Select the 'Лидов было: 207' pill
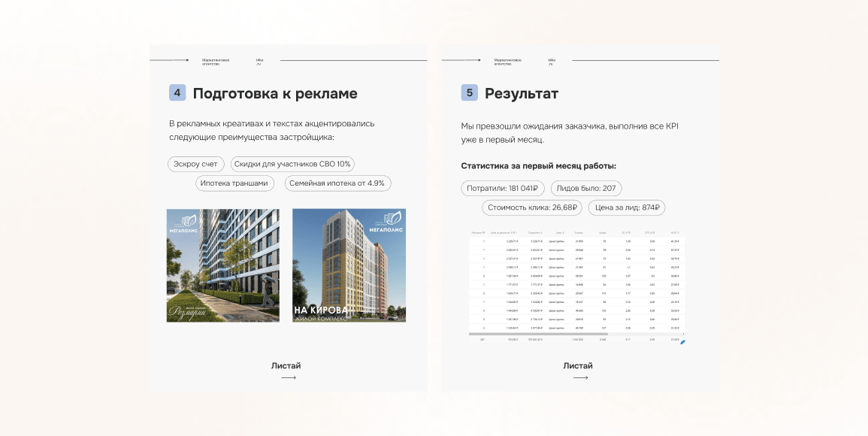868x436 pixels. point(586,189)
